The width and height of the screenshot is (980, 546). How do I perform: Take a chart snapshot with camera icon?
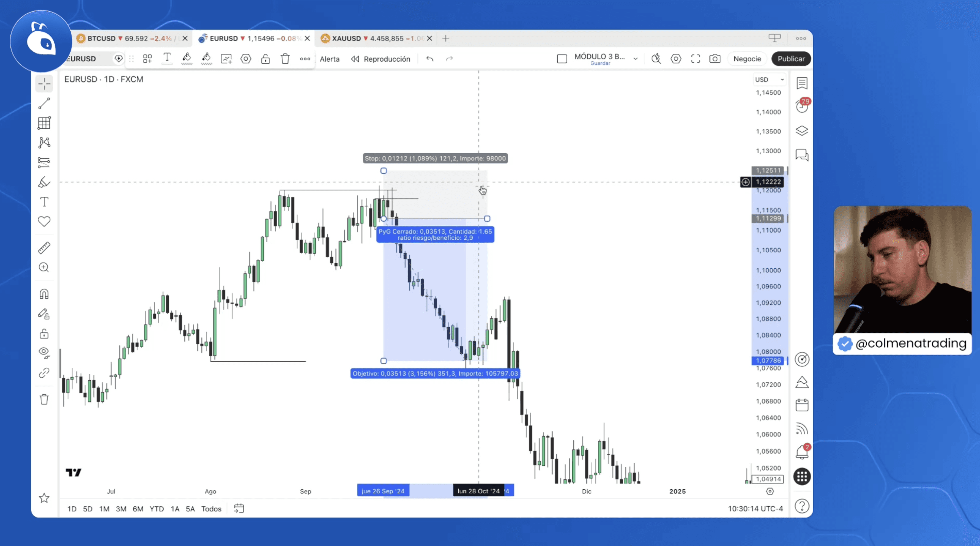point(715,59)
